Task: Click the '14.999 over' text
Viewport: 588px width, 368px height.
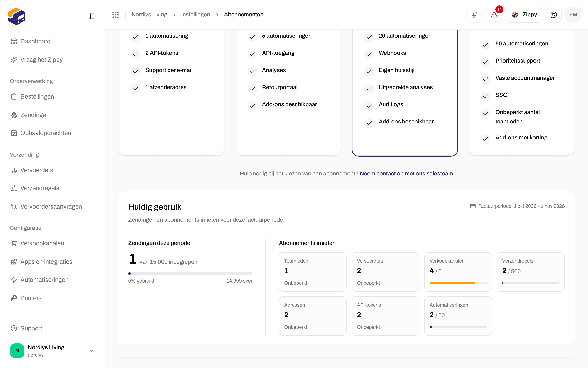Action: (239, 281)
